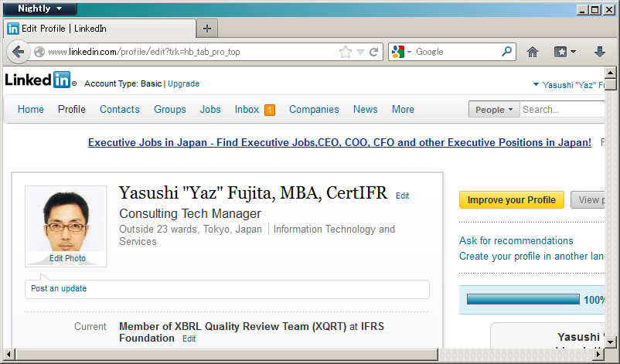
Task: Click the Information Technology and Services industry text
Action: pyautogui.click(x=257, y=235)
